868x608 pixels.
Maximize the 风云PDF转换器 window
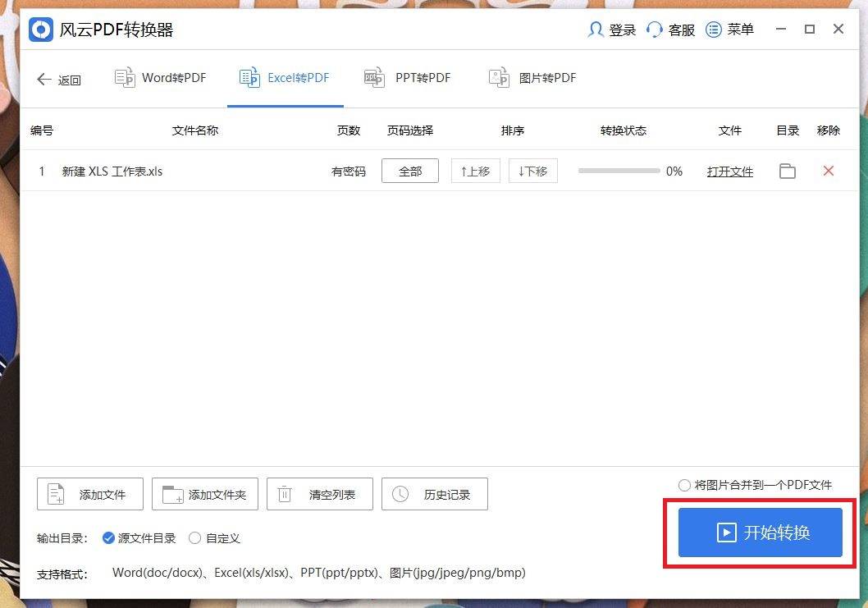pyautogui.click(x=810, y=29)
